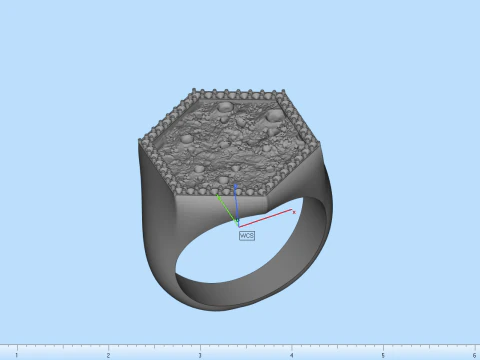Click ruler mark 5

click(383, 356)
